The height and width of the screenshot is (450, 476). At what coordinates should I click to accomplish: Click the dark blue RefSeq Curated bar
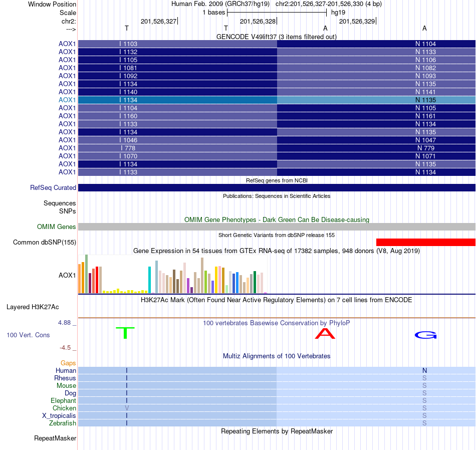tap(277, 187)
